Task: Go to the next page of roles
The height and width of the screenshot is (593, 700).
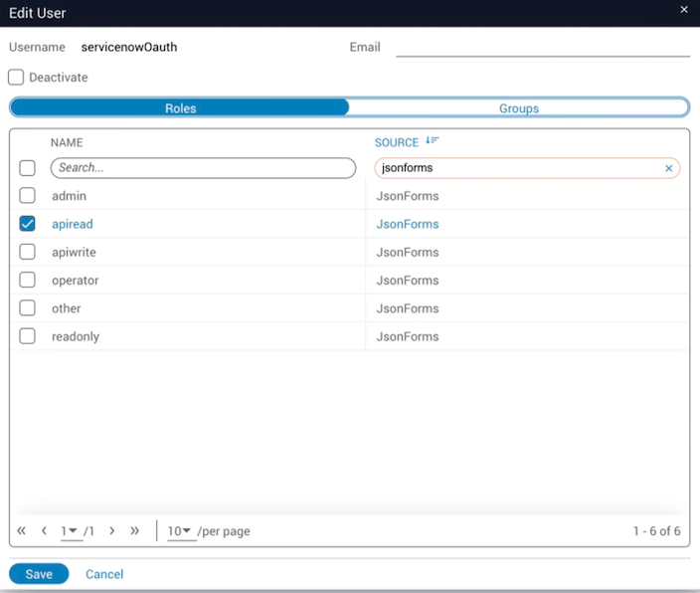Action: click(111, 531)
